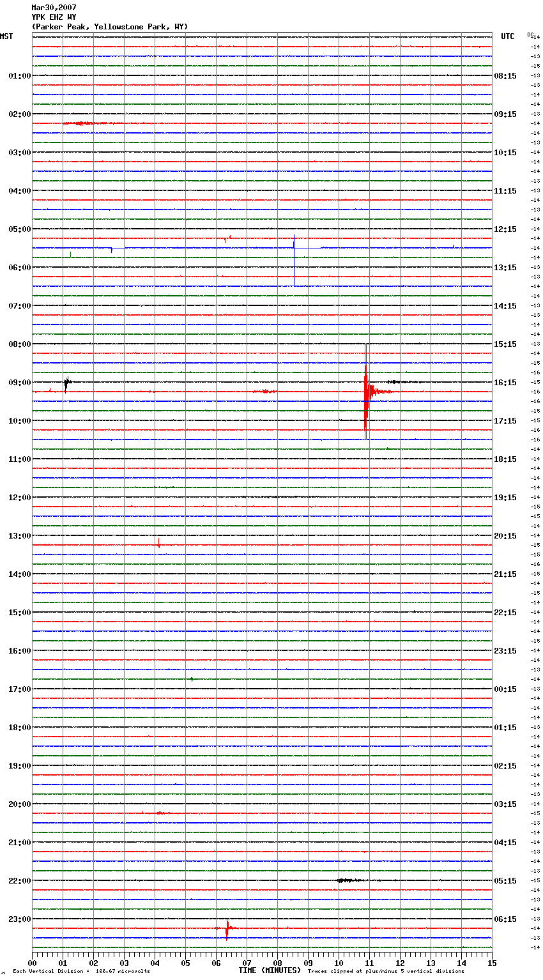Click the UTC time zone label
The height and width of the screenshot is (980, 543).
[x=508, y=36]
